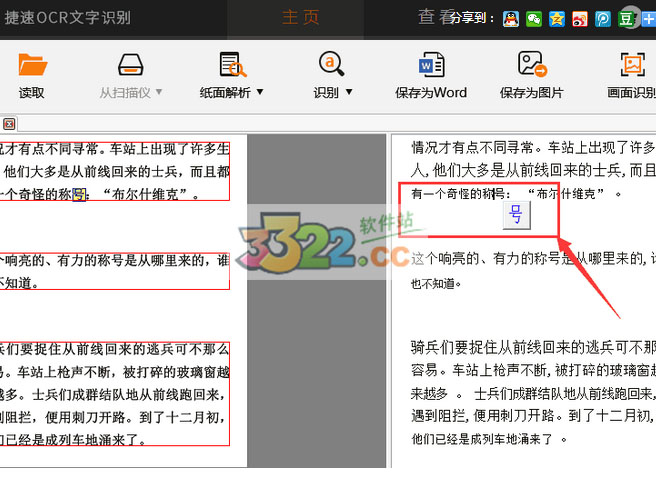This screenshot has width=656, height=482.
Task: Expand the 识别 dropdown arrow
Action: point(349,92)
